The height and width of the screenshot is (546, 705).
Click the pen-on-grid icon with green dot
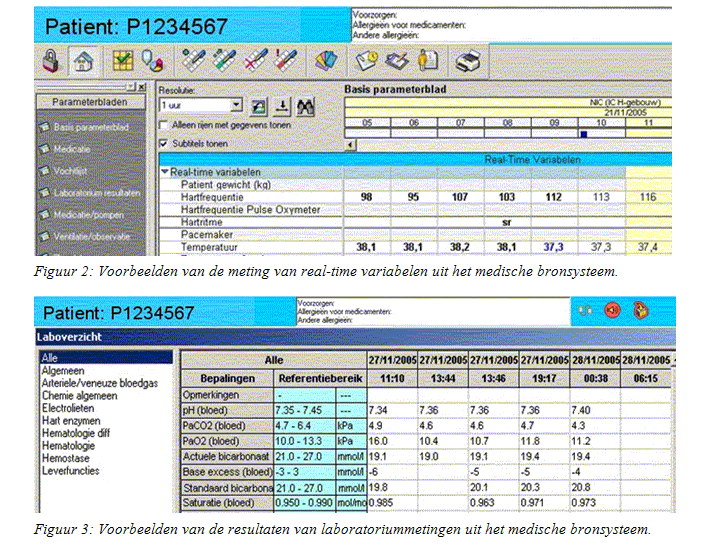(194, 60)
